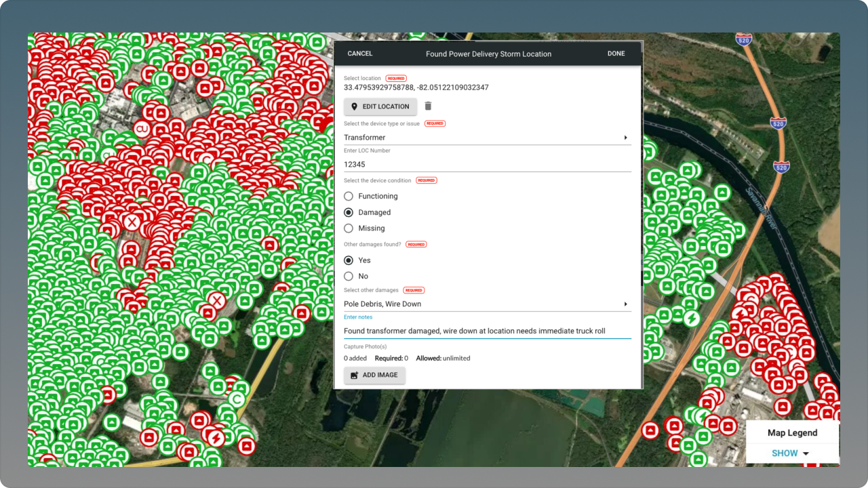868x488 pixels.
Task: Choose the Missing device condition
Action: click(349, 228)
